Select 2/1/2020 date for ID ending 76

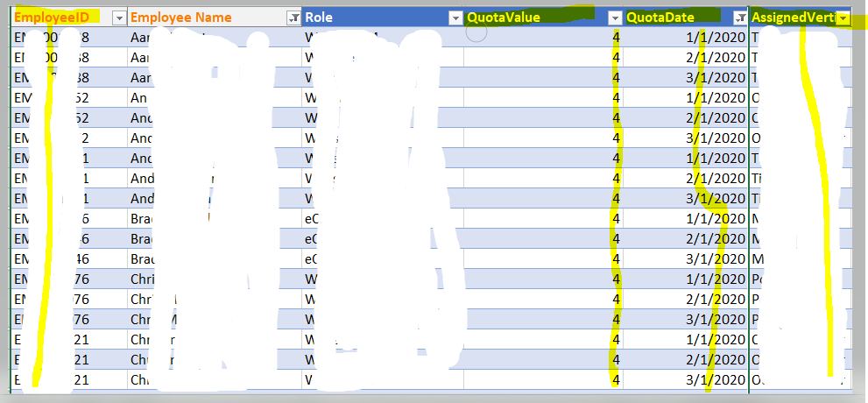(x=717, y=300)
